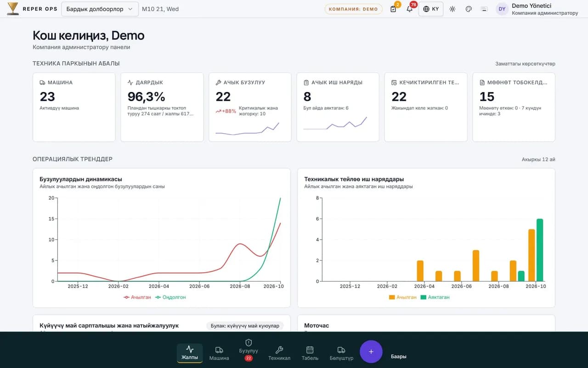588x368 pixels.
Task: Toggle the Ачылган series in line chart legend
Action: pyautogui.click(x=137, y=297)
